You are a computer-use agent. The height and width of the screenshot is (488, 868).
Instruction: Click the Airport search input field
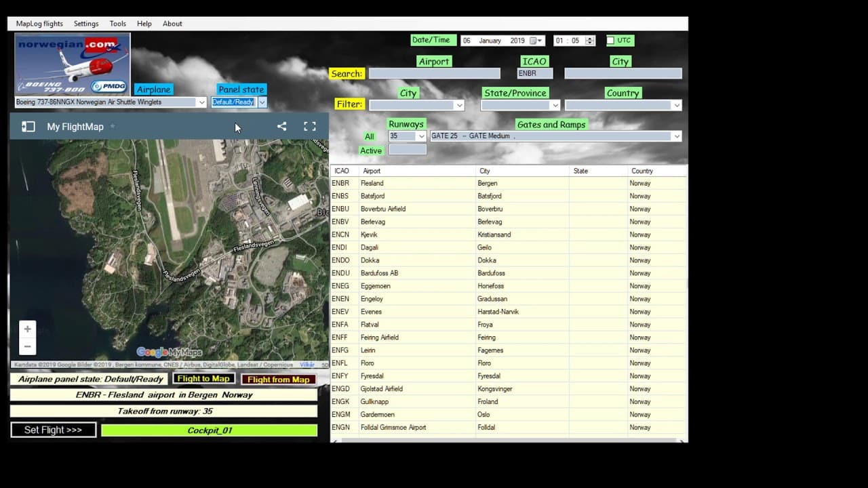click(434, 73)
